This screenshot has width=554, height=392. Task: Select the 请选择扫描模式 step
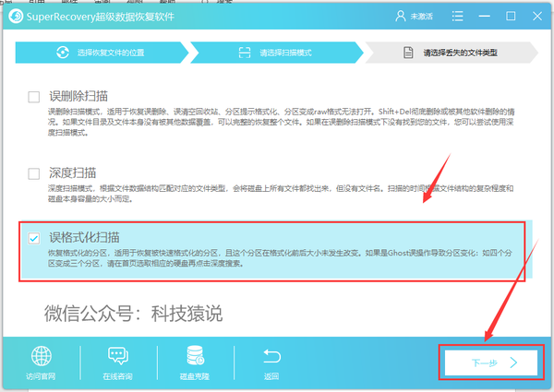277,53
